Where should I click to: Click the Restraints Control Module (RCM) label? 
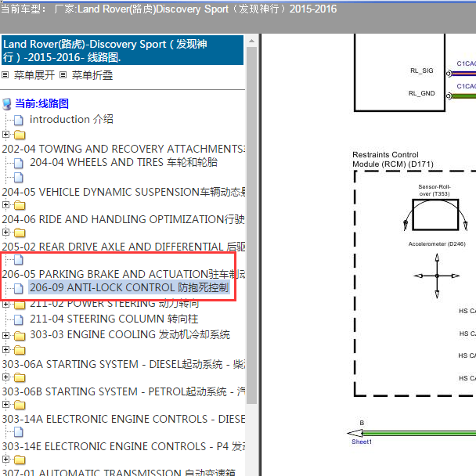pos(393,160)
